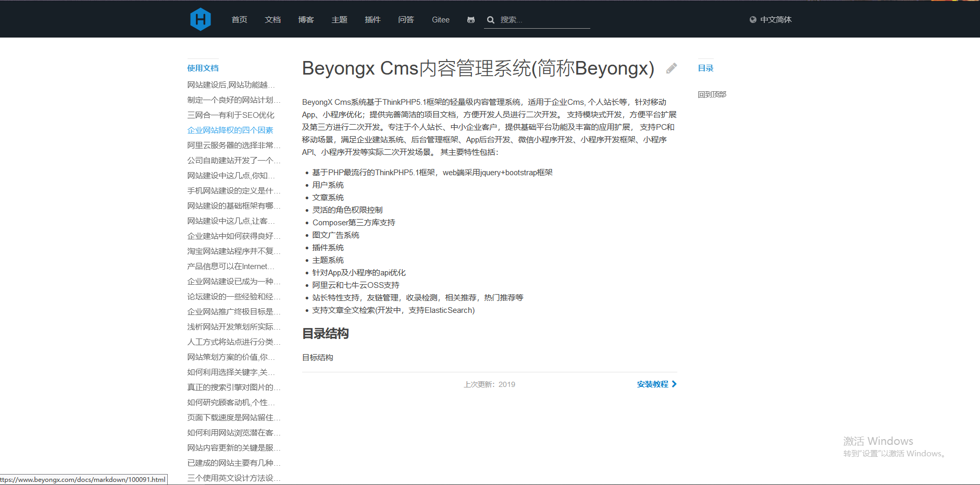
Task: Open sidebar article 淘宝网站建站程序并不复…
Action: coord(234,251)
